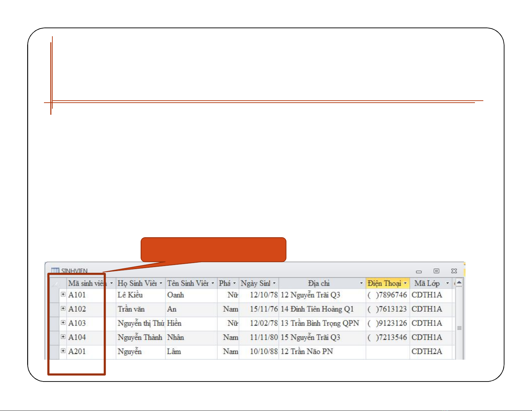This screenshot has width=532, height=411.
Task: Open the Mã sinh viên column filter dropdown
Action: [111, 284]
